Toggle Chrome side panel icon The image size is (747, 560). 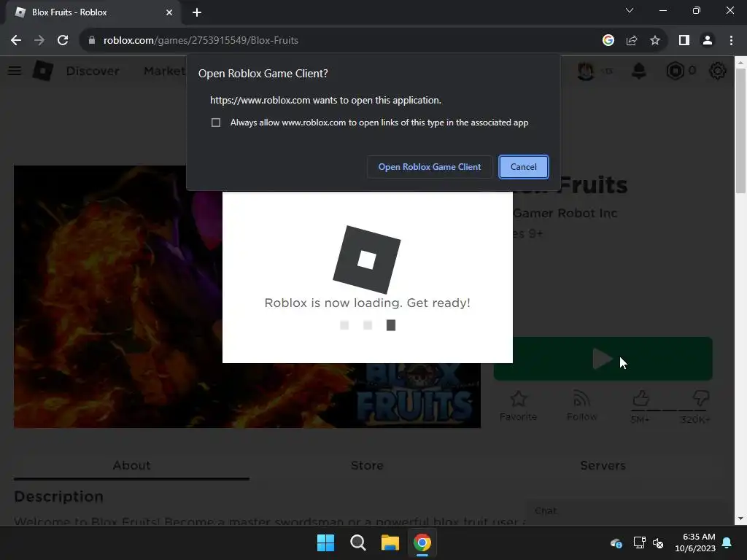point(684,41)
